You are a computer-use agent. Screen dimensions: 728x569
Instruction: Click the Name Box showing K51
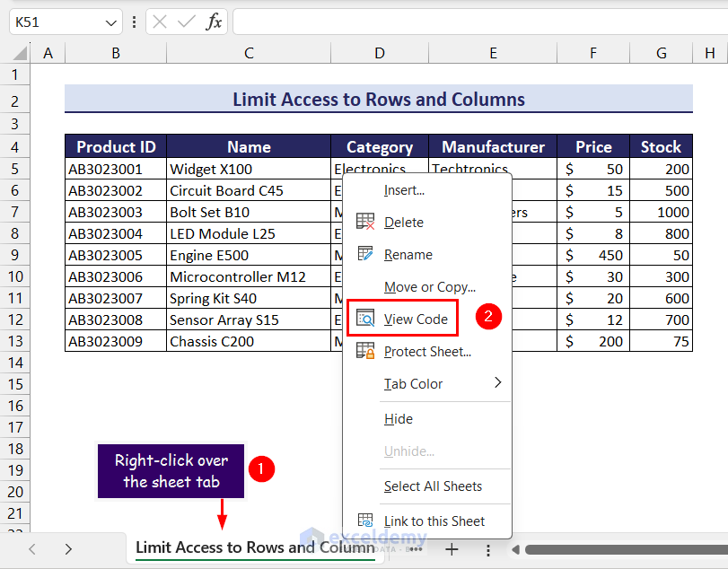(66, 22)
